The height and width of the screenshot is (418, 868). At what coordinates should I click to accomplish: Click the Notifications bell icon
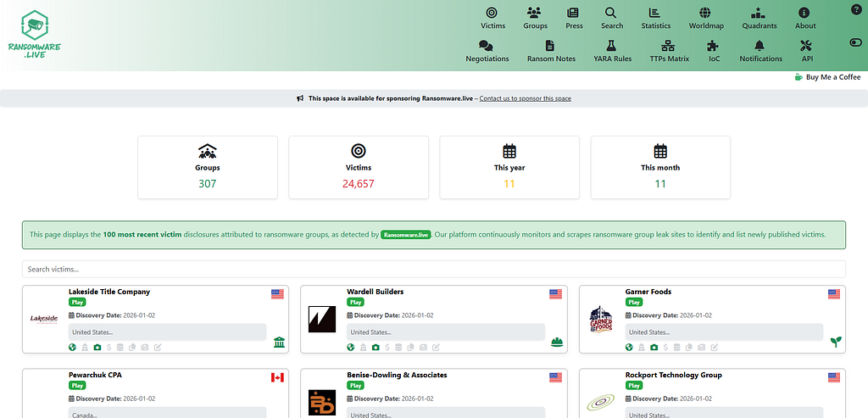pos(760,45)
